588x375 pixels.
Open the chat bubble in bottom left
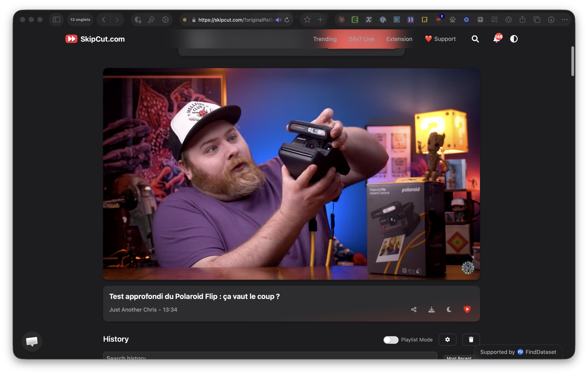pyautogui.click(x=32, y=341)
